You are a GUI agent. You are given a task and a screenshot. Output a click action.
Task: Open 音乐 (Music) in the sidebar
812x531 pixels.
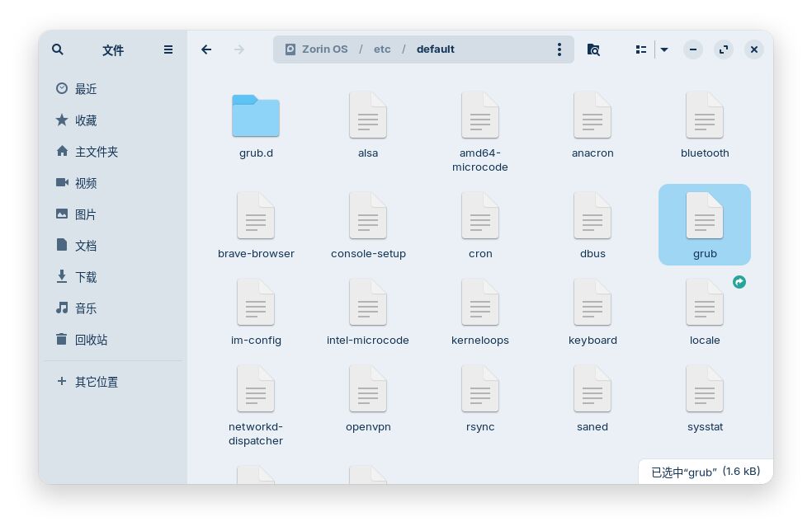(x=86, y=308)
